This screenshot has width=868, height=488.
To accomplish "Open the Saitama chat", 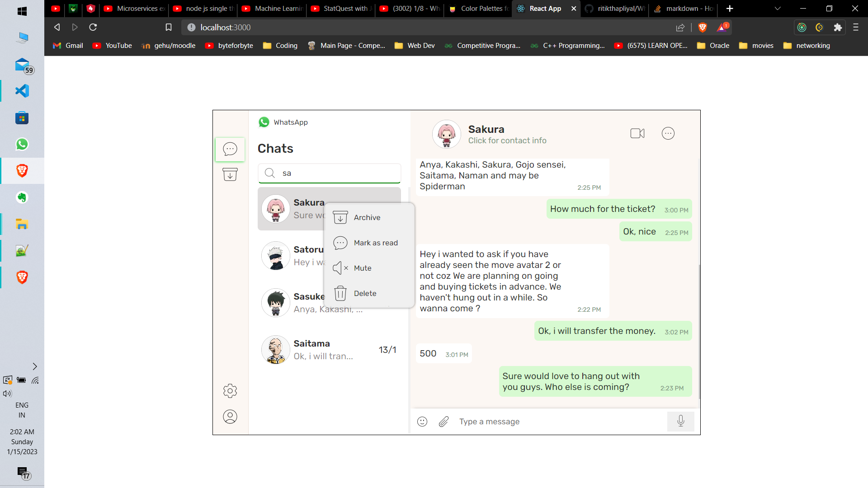I will click(329, 350).
